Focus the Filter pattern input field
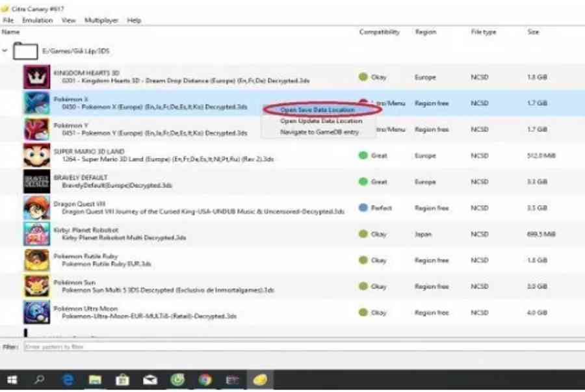 [x=304, y=347]
